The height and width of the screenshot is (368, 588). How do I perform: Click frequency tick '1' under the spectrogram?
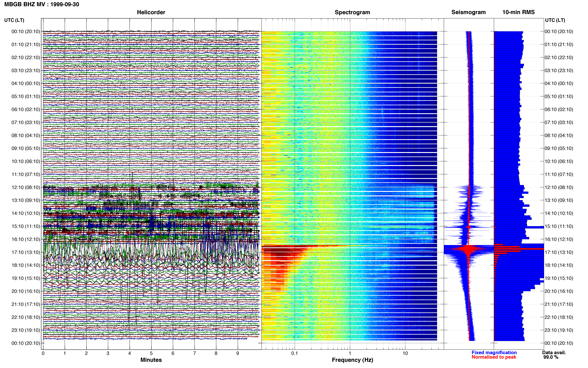pos(350,353)
